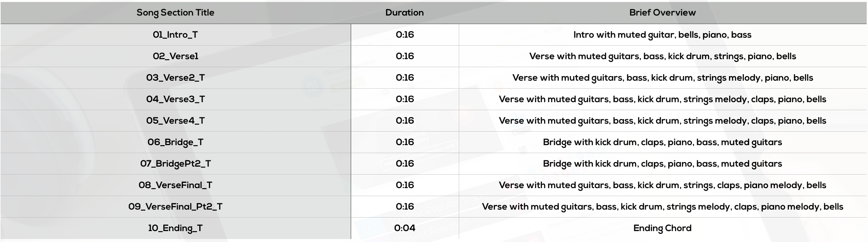Select the 09_VerseFinal_Pt2_T section title

(175, 207)
